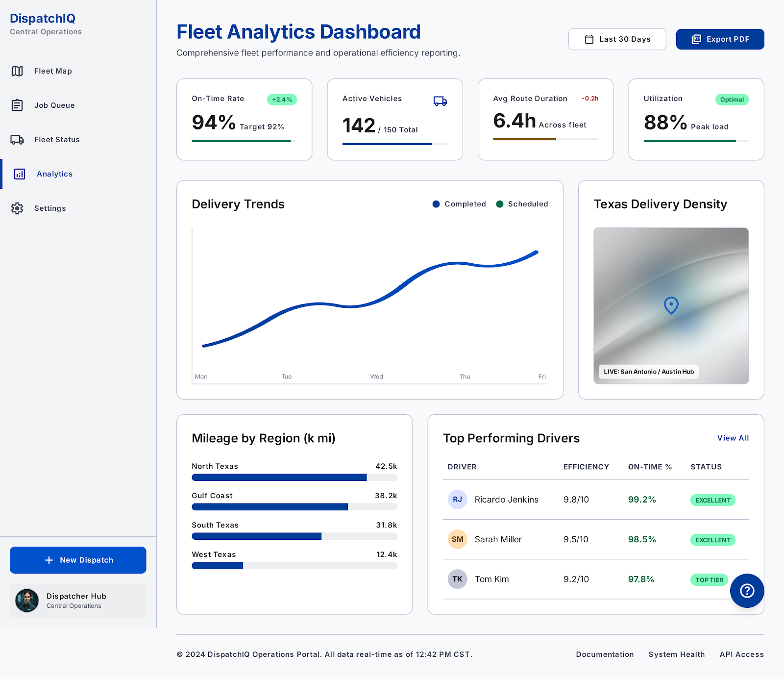The height and width of the screenshot is (679, 784).
Task: Open the Dispatcher Hub profile card
Action: 78,601
